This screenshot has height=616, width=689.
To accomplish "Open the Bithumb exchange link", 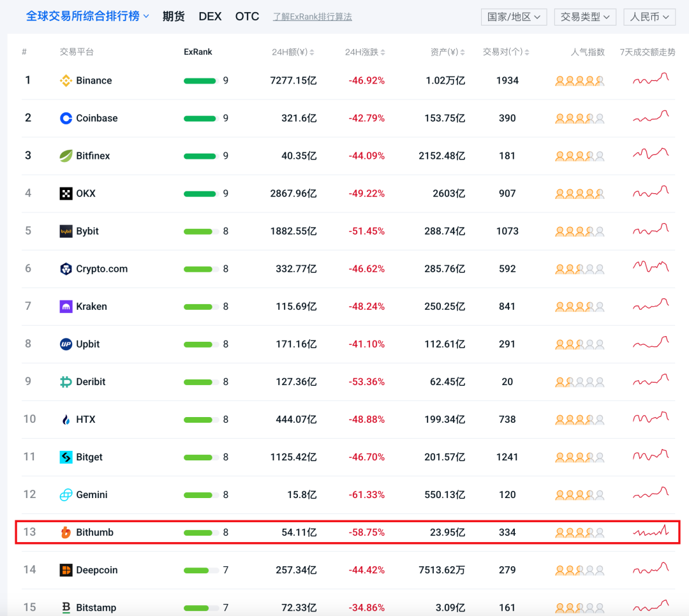I will tap(95, 532).
